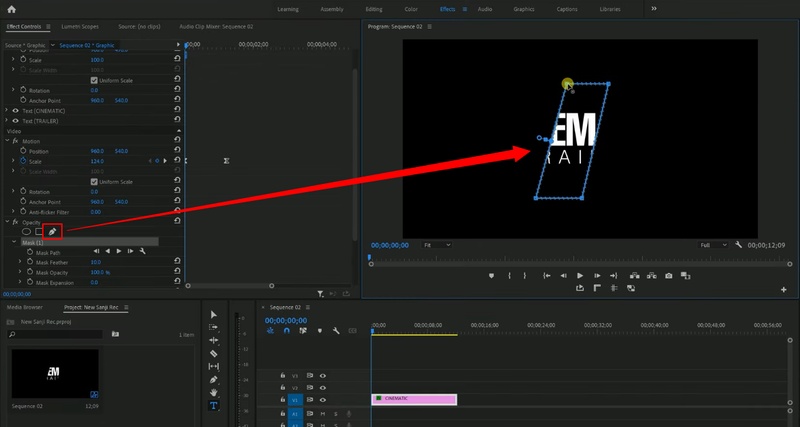The height and width of the screenshot is (427, 800).
Task: Create an ellipse mask under Opacity
Action: point(27,232)
